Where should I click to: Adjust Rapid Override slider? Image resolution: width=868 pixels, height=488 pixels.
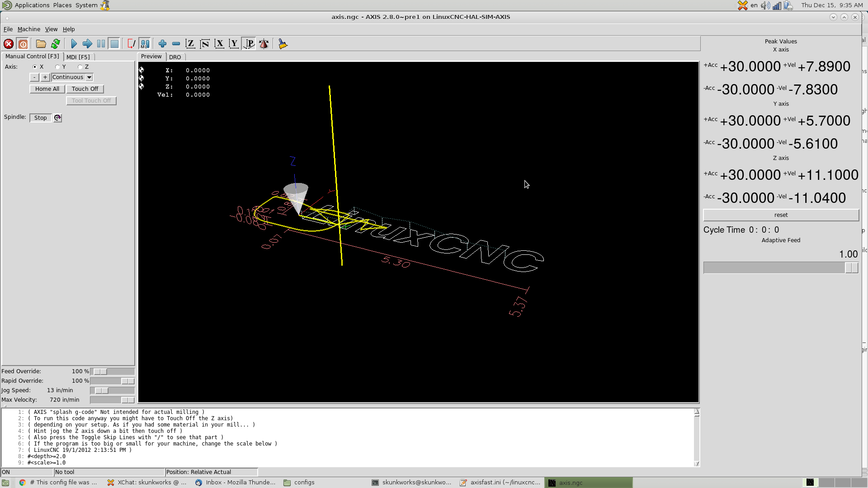(112, 381)
